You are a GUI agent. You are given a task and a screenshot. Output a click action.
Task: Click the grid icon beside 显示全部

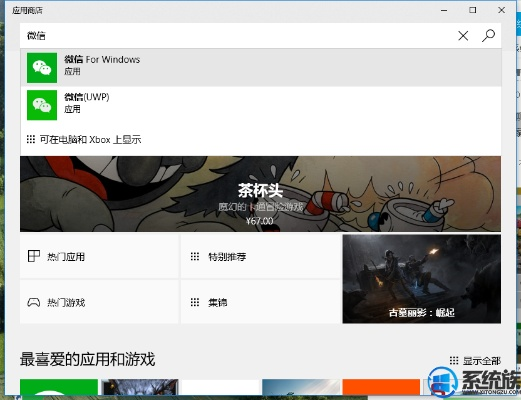[454, 360]
